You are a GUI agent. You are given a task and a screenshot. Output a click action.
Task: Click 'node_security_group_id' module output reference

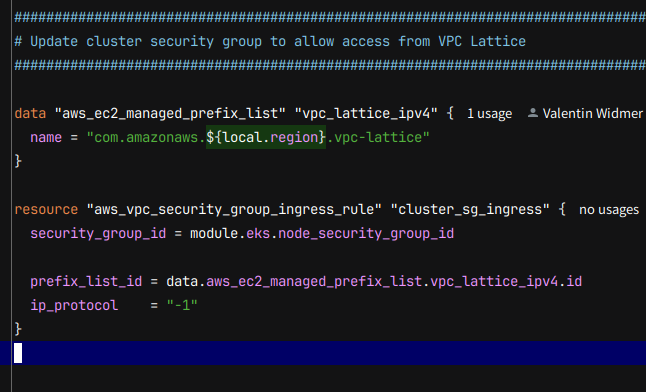point(366,234)
